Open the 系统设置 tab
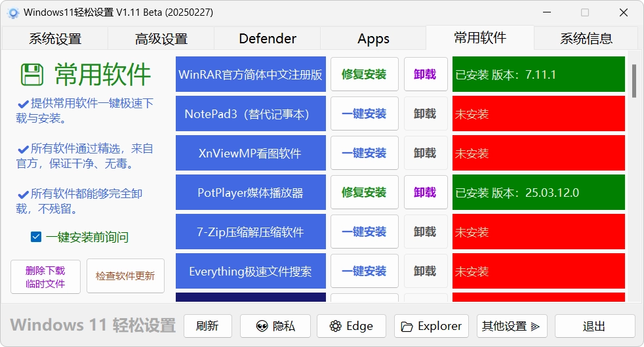 (55, 39)
